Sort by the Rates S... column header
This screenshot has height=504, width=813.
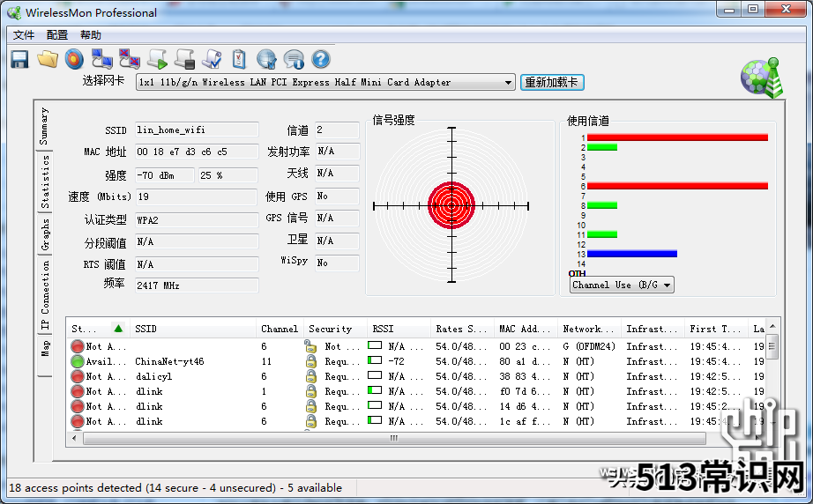[x=462, y=329]
